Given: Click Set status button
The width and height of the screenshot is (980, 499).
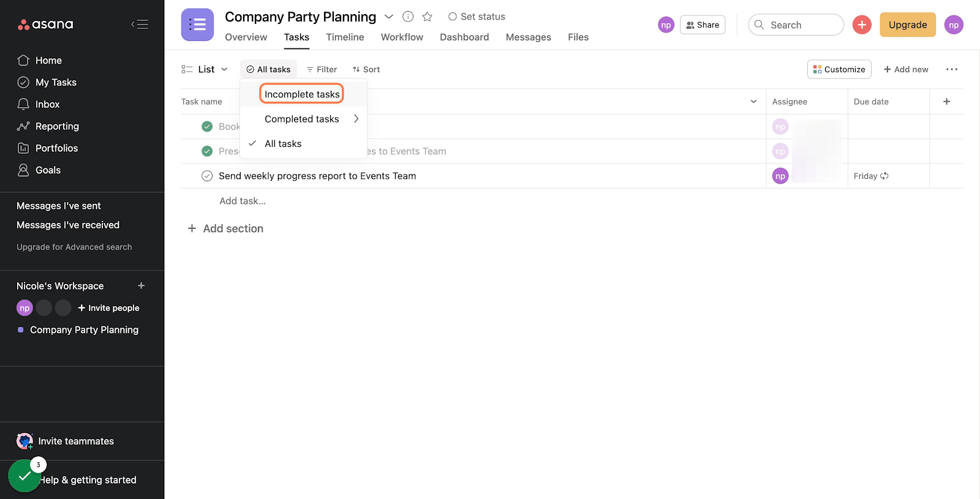Looking at the screenshot, I should coord(477,17).
